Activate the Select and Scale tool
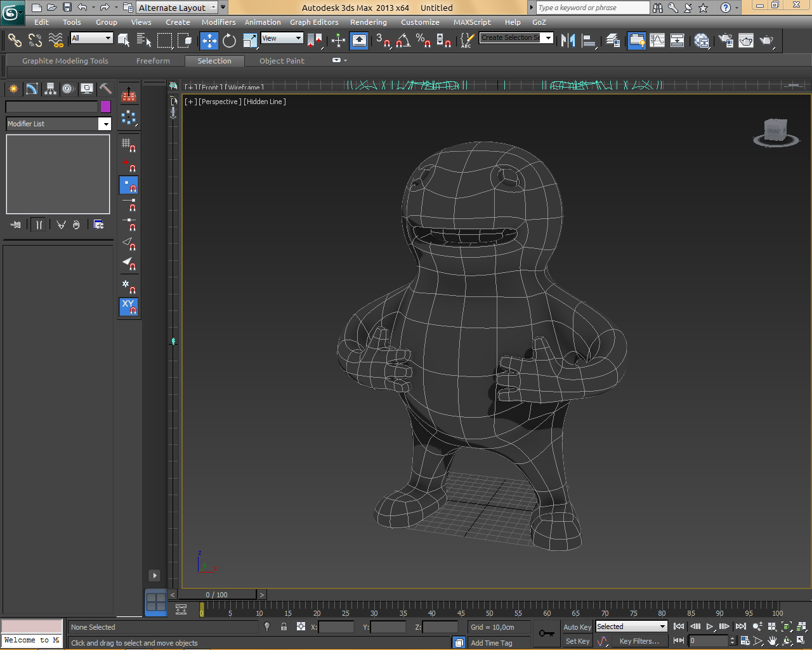 tap(249, 41)
